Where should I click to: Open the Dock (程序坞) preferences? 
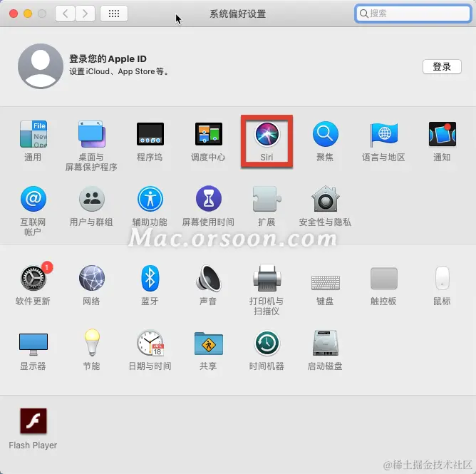pyautogui.click(x=150, y=134)
